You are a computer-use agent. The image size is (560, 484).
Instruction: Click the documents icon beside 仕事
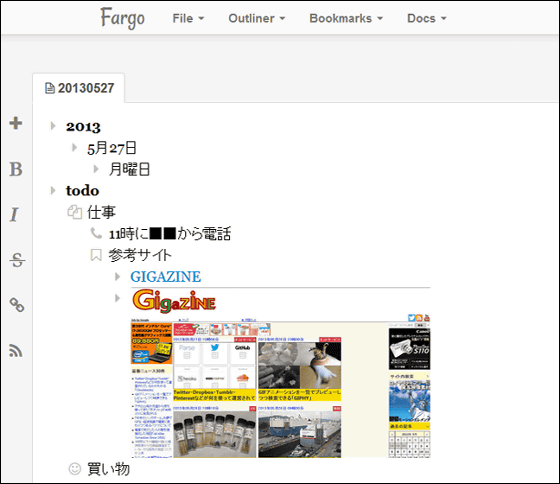(75, 212)
